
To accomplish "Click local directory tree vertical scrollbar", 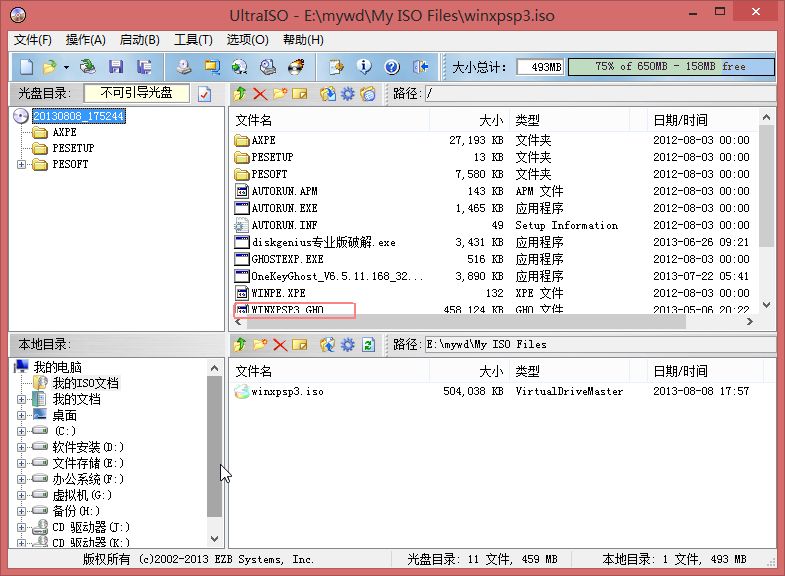I will [x=214, y=446].
